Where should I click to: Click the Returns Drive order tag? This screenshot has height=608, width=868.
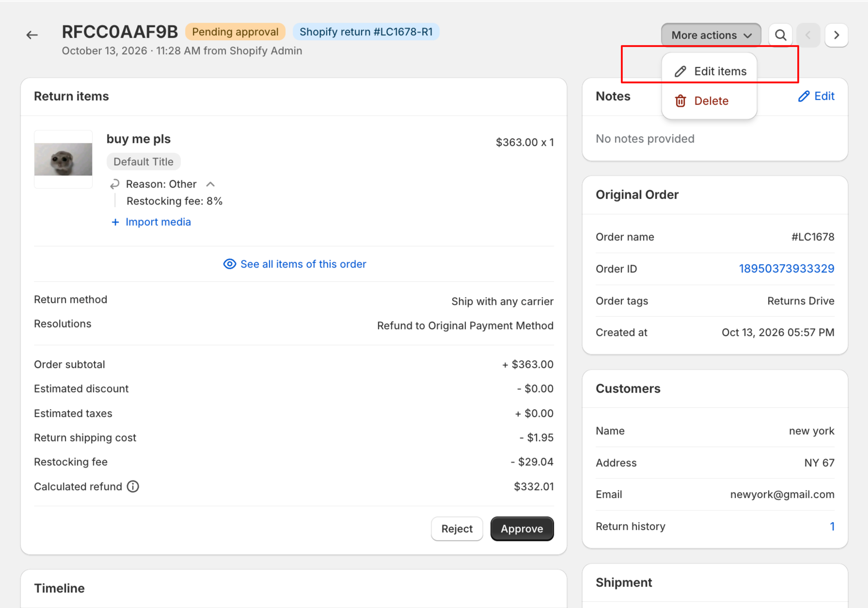pos(801,301)
